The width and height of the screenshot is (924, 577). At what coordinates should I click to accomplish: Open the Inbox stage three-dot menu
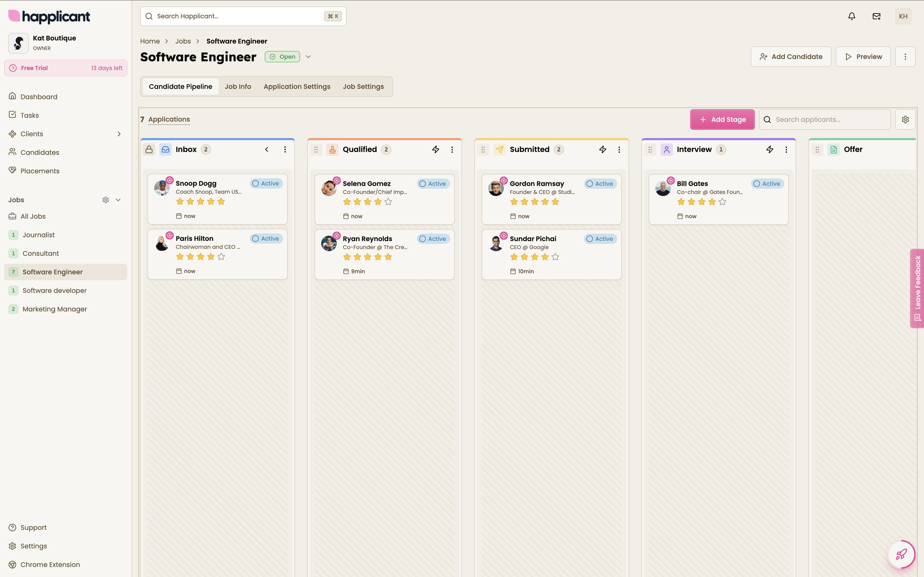click(x=285, y=150)
